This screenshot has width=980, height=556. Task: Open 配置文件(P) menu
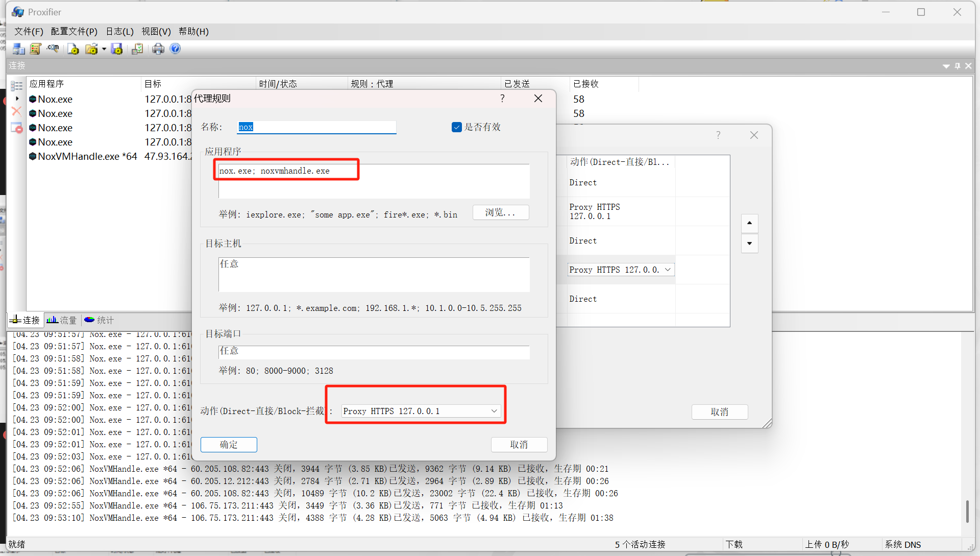pos(74,32)
